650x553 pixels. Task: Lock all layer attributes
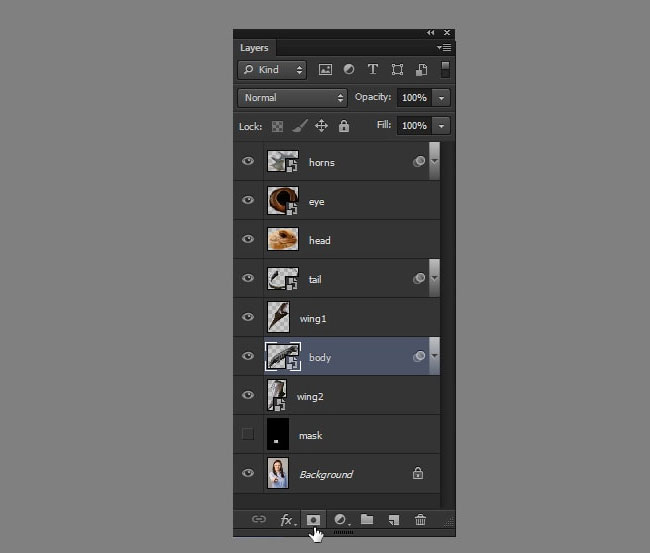click(x=344, y=126)
